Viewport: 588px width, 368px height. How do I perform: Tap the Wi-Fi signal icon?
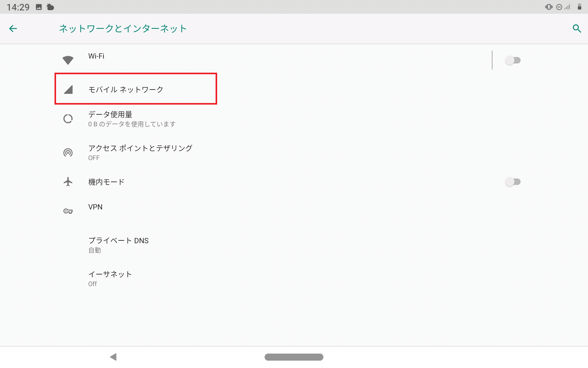[68, 60]
